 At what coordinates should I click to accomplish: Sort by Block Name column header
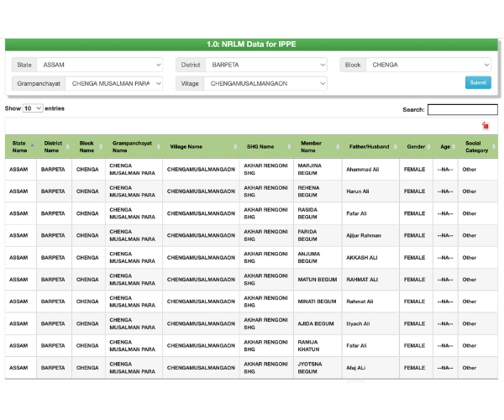point(87,146)
